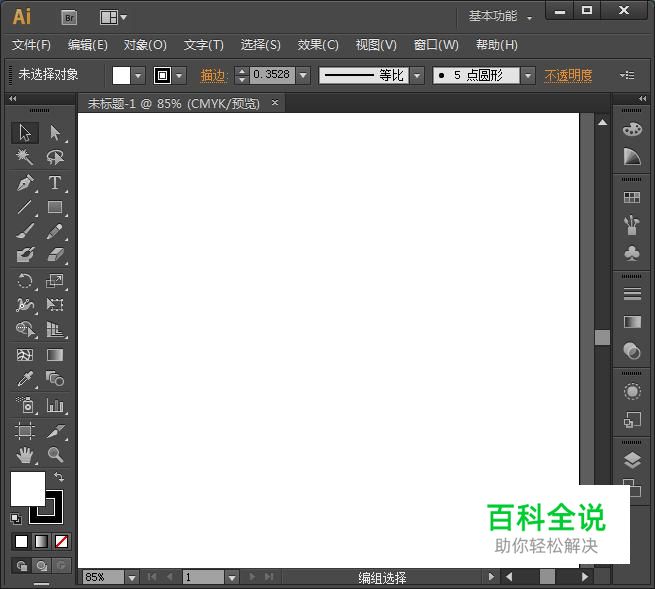
Task: Open the Symbols panel club icon
Action: (631, 254)
